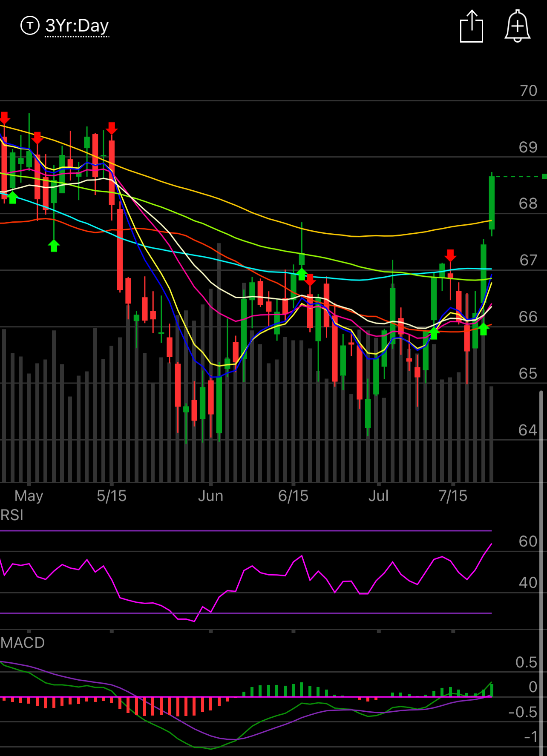Screen dimensions: 547x756
Task: Tap the MACD 0.5 scale label
Action: click(527, 662)
